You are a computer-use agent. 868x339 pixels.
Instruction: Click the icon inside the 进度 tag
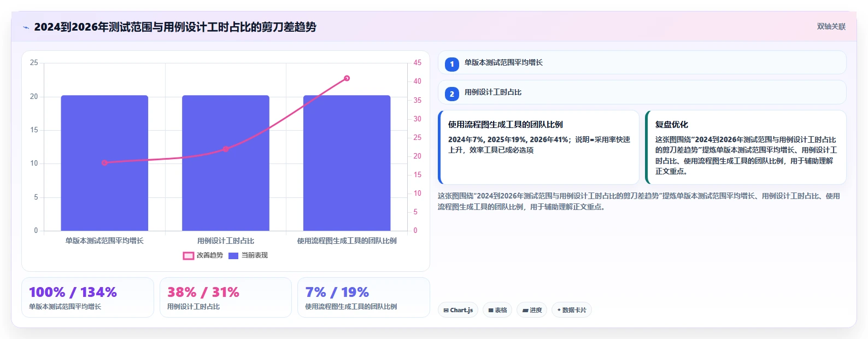point(525,311)
